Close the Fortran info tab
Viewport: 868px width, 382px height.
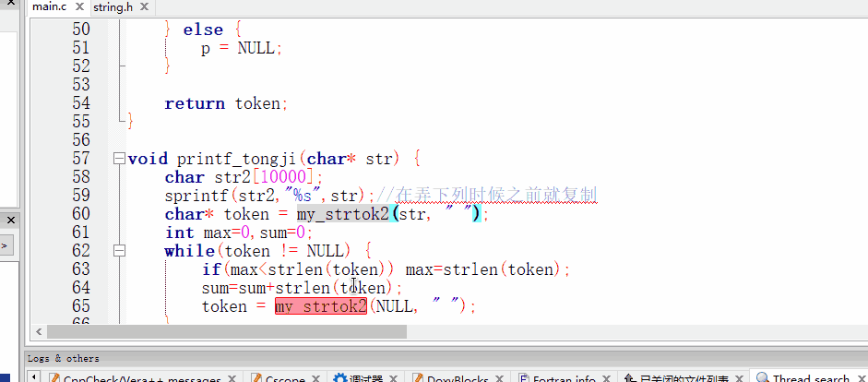pos(606,378)
